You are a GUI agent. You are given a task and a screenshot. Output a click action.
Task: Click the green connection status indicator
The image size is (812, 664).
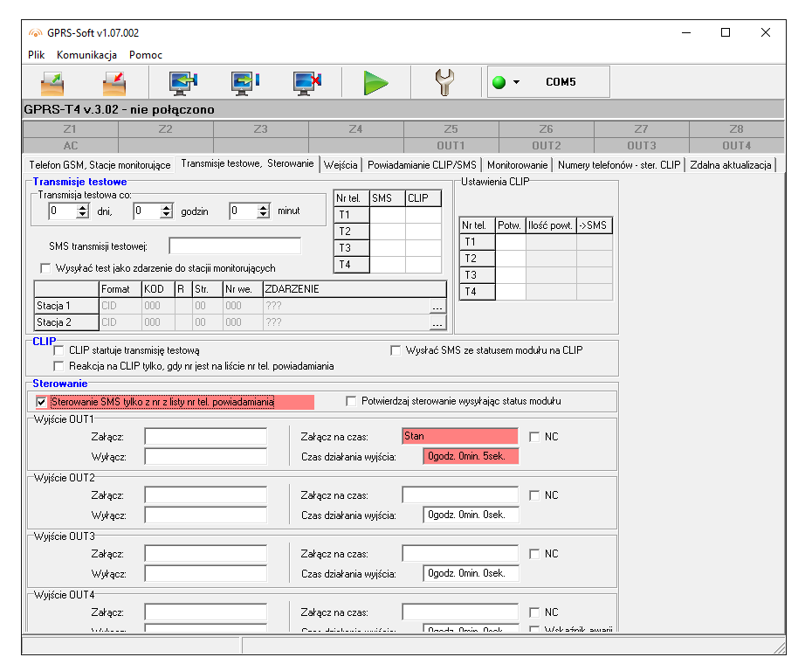click(499, 83)
